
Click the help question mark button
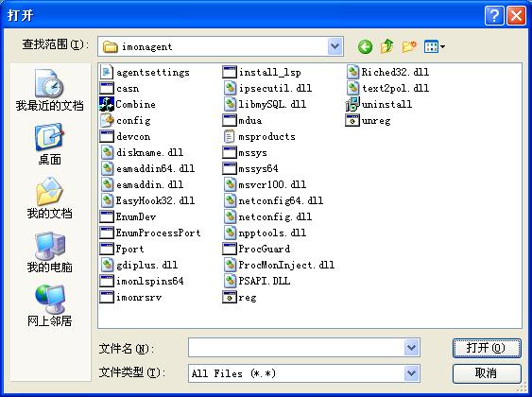(x=494, y=16)
